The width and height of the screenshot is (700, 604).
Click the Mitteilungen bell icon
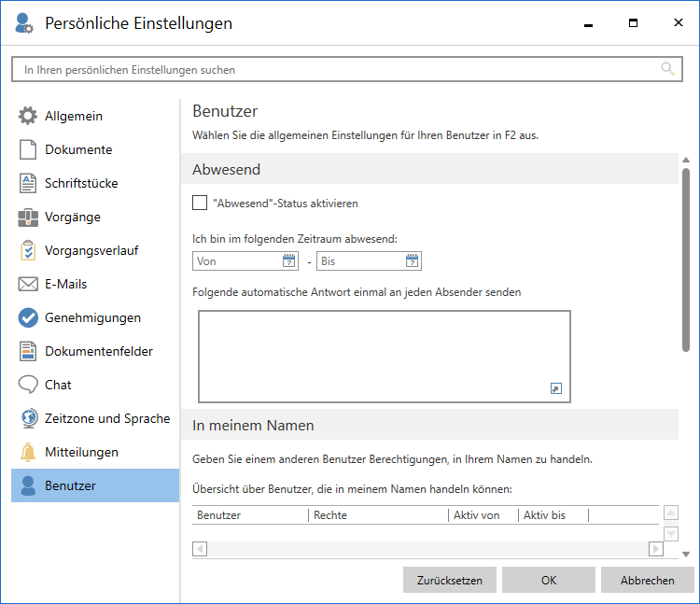pyautogui.click(x=28, y=453)
